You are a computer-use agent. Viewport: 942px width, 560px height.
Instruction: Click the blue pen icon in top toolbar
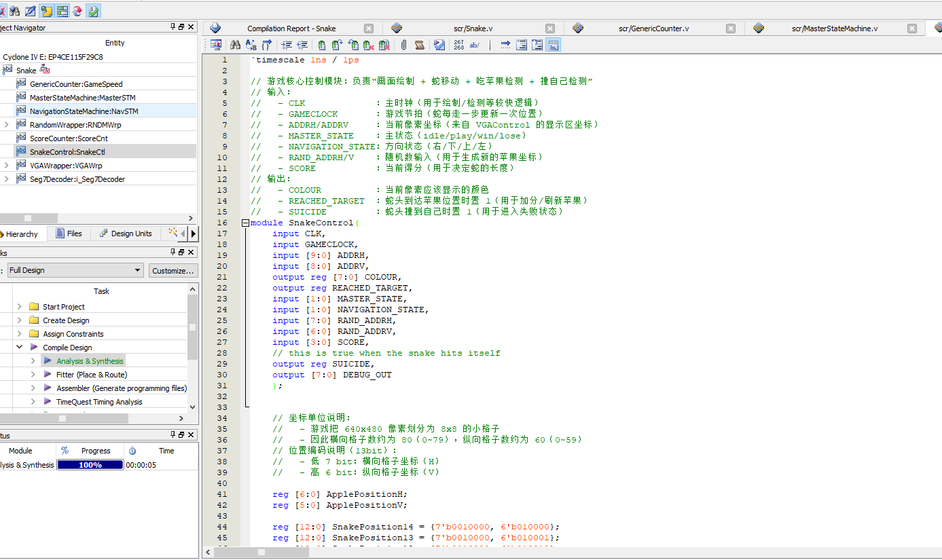31,11
